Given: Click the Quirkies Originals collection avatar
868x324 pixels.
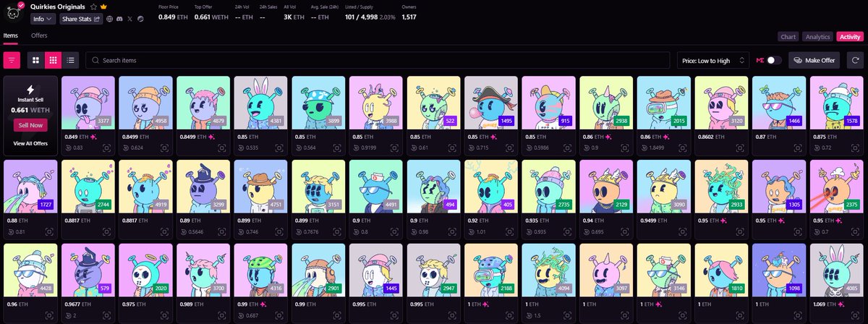Looking at the screenshot, I should 14,12.
